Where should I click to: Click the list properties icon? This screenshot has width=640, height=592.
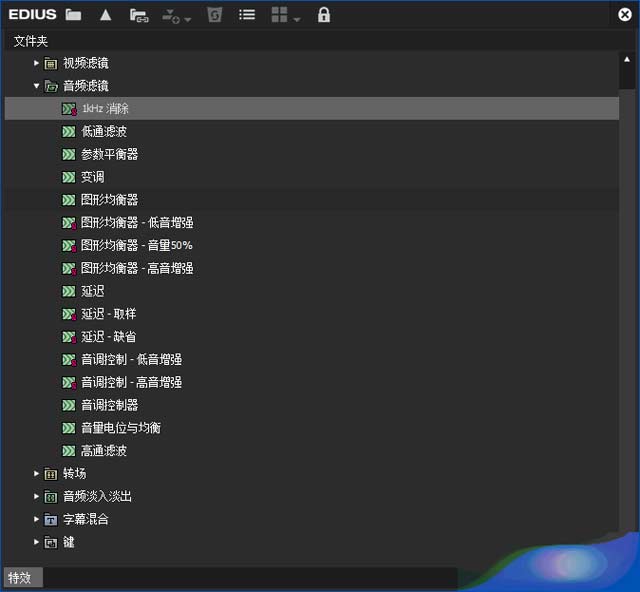(247, 15)
